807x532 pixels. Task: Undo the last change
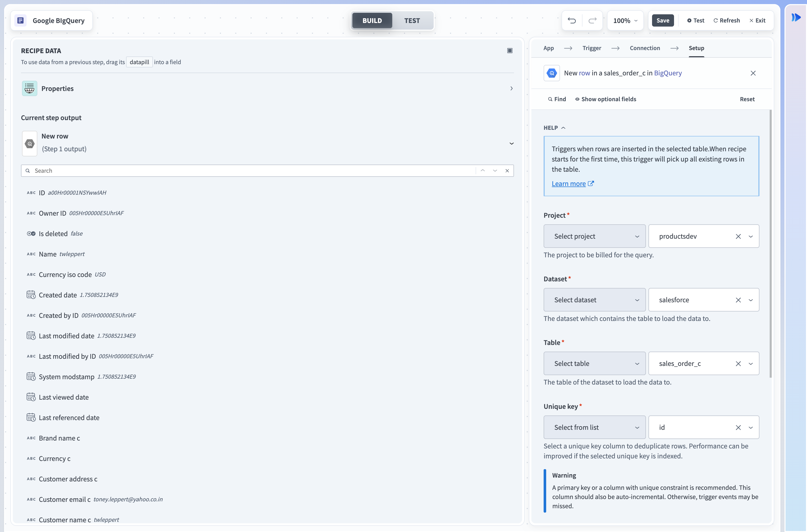pos(572,20)
